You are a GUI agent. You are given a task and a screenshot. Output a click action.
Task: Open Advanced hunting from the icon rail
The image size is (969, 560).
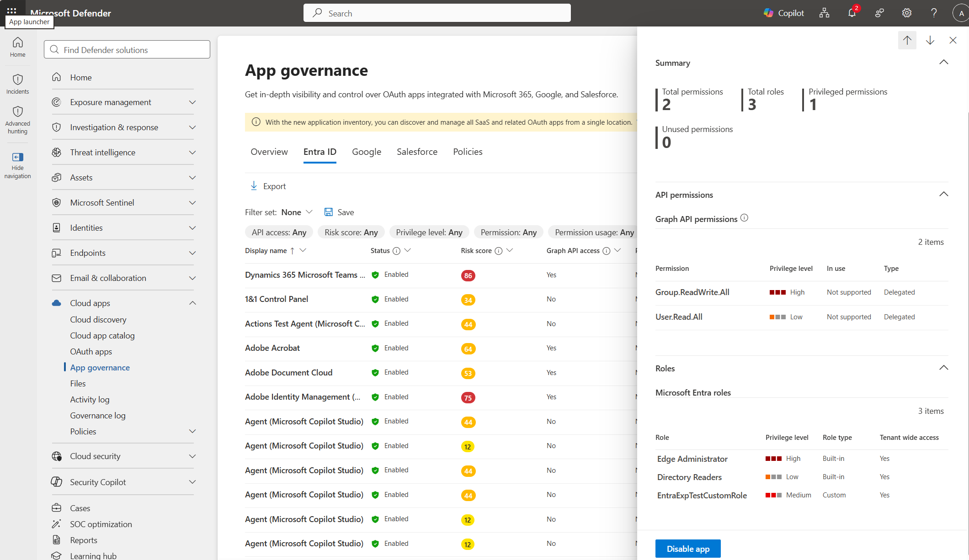pyautogui.click(x=18, y=120)
